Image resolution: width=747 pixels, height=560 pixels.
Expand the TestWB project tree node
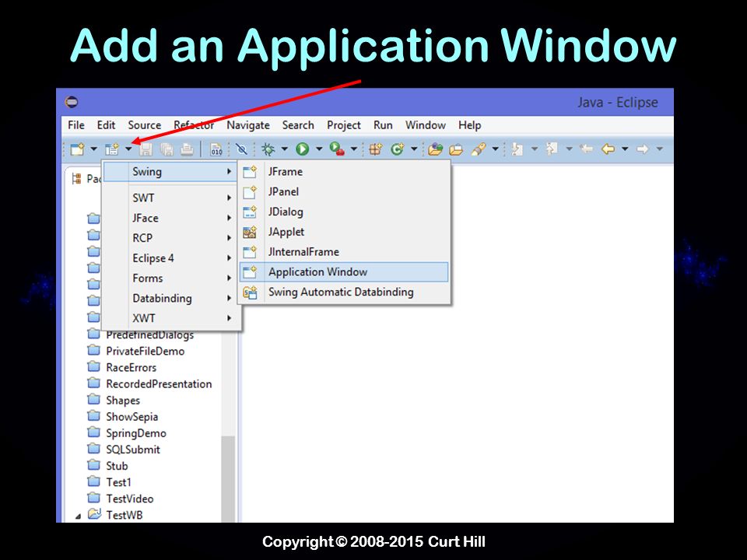[78, 516]
